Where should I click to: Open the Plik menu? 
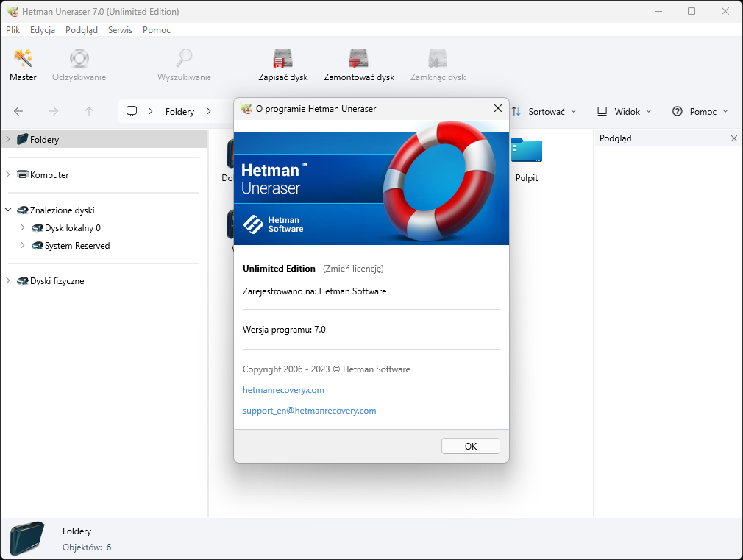(13, 30)
